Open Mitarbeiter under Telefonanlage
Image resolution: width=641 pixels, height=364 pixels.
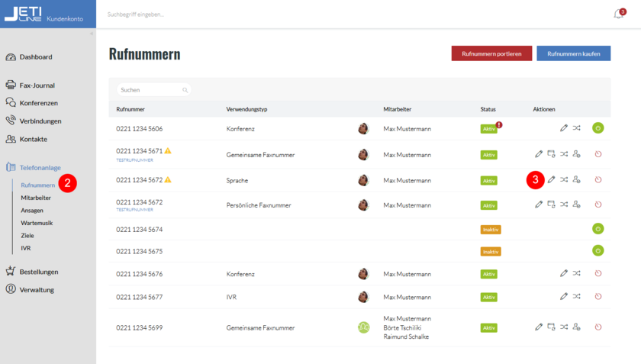[x=36, y=198]
